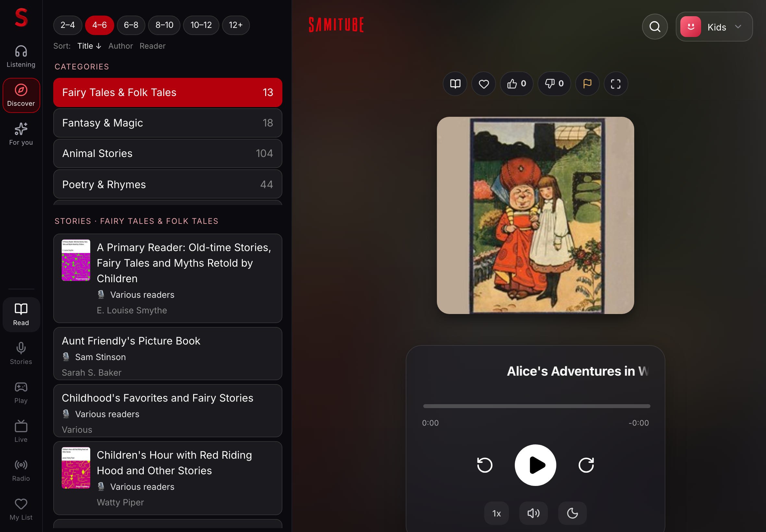Click the Alice's Adventures title text
This screenshot has height=532, width=766.
[577, 371]
